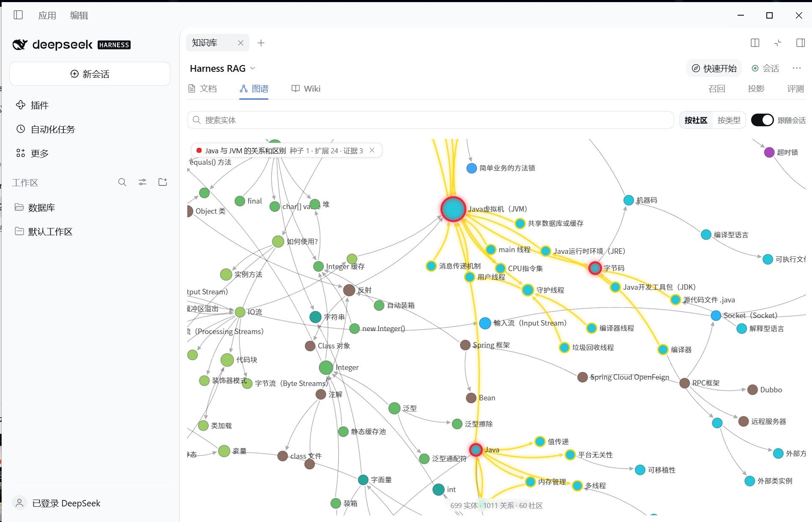The image size is (812, 522).
Task: Toggle the 跟随会话 switch
Action: point(762,120)
